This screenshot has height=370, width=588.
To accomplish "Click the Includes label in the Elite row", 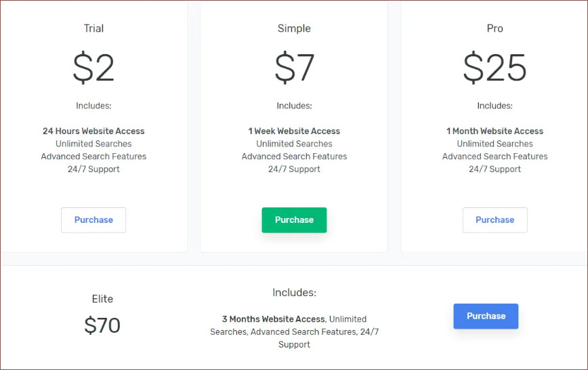I will coord(294,293).
